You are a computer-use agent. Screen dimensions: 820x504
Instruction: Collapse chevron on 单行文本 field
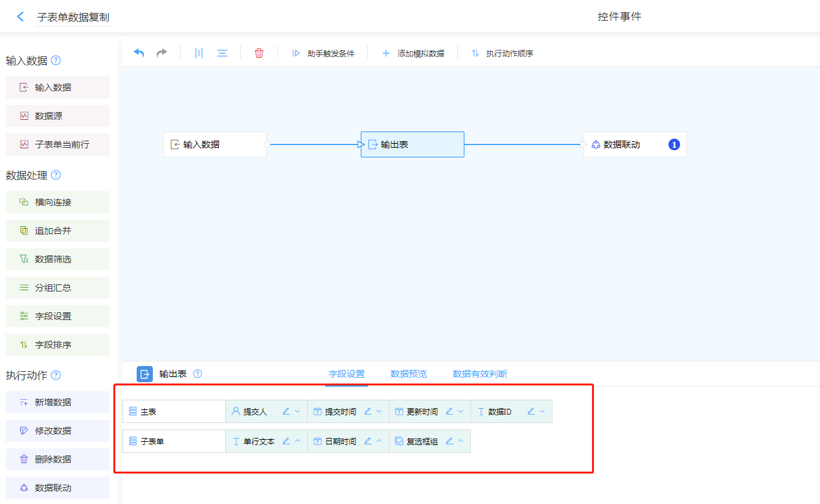point(297,441)
